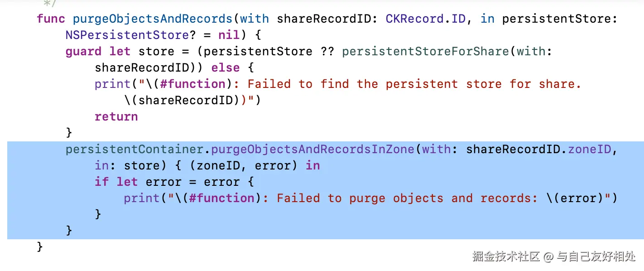Click the guard keyword
Image resolution: width=644 pixels, height=271 pixels.
(x=83, y=52)
